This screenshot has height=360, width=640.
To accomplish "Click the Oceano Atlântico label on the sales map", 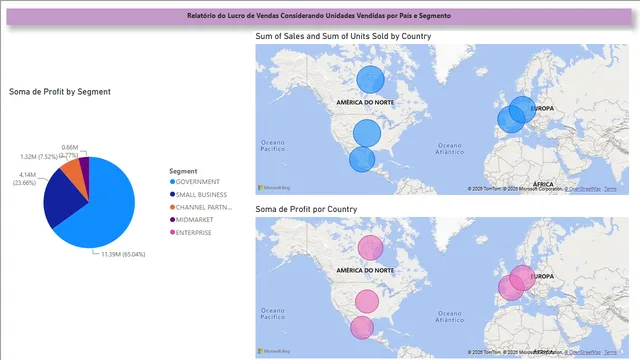I will [449, 149].
